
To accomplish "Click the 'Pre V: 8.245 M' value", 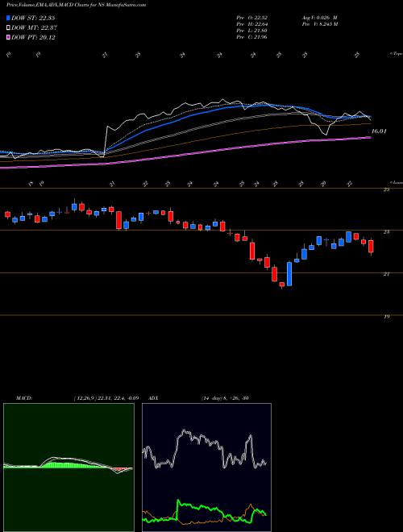I will (x=320, y=24).
